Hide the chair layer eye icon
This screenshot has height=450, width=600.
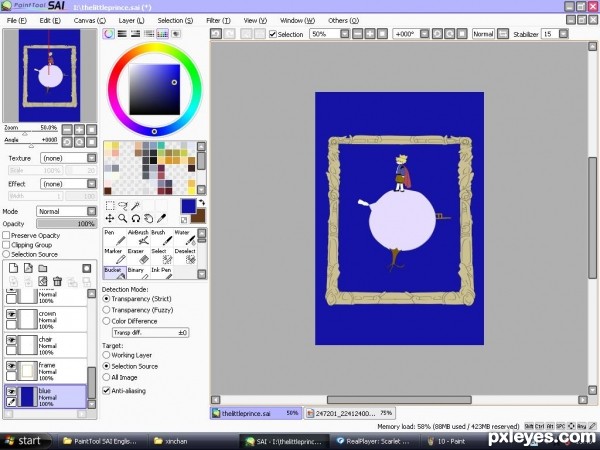point(11,340)
